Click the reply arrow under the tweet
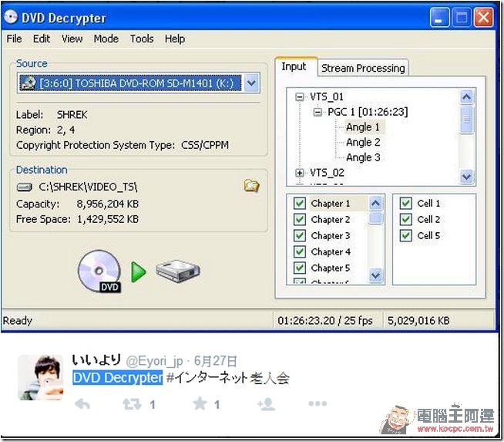 [82, 403]
